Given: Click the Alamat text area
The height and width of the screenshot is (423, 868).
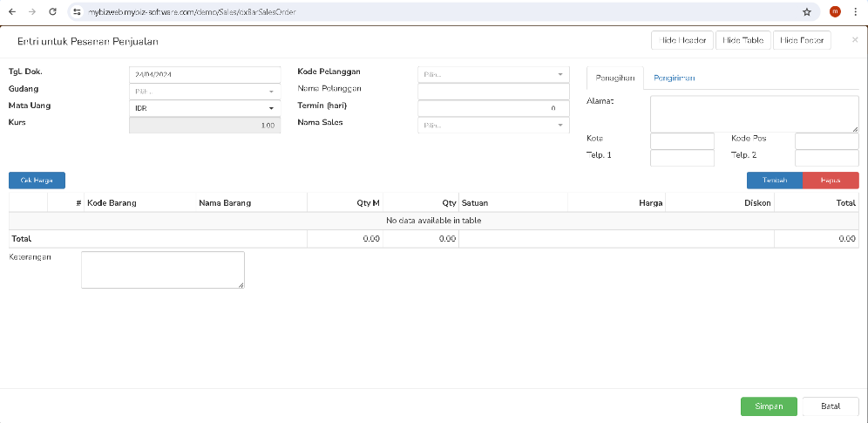Looking at the screenshot, I should (755, 114).
